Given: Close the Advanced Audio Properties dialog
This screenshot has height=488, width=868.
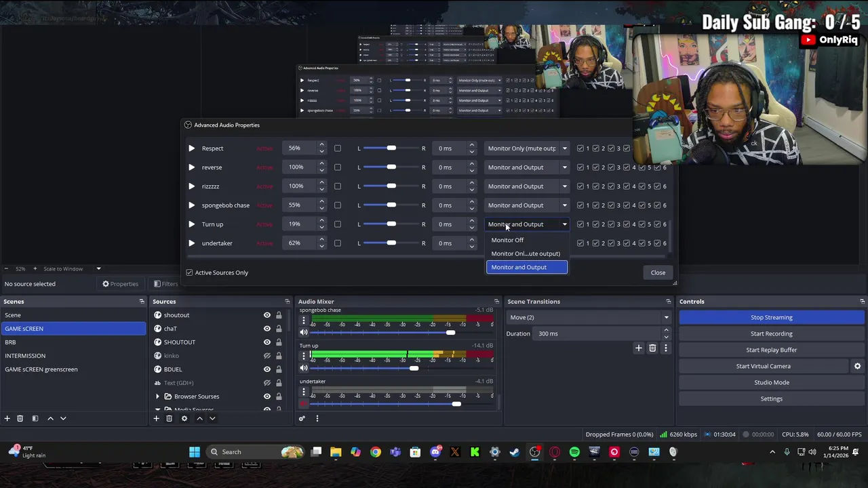Looking at the screenshot, I should (658, 272).
